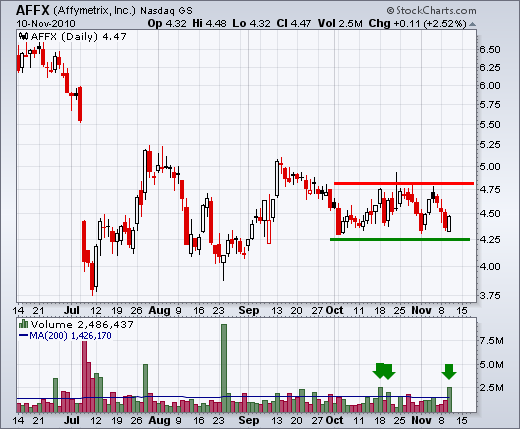Click the Aug label under the volume panel
520x429 pixels.
coord(159,420)
